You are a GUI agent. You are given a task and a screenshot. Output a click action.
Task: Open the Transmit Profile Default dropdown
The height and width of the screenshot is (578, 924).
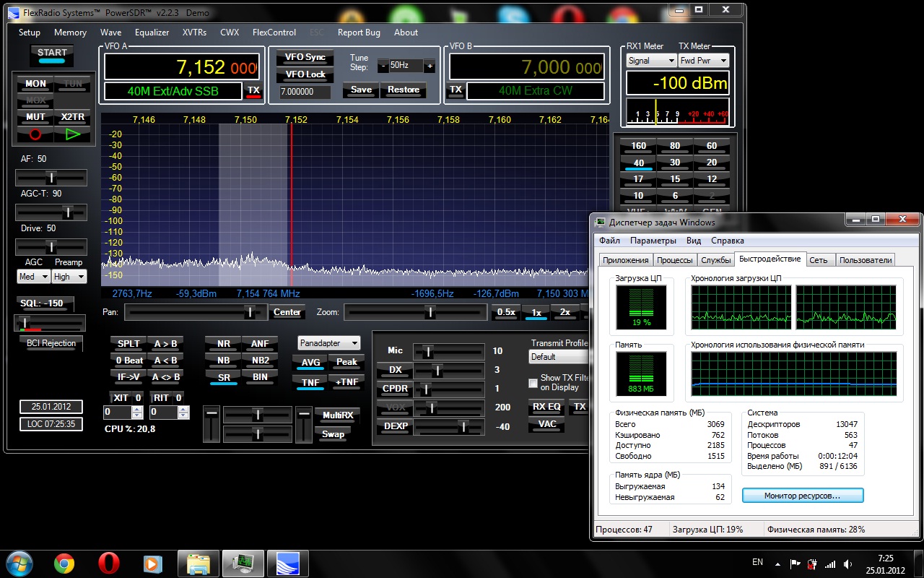click(x=559, y=357)
